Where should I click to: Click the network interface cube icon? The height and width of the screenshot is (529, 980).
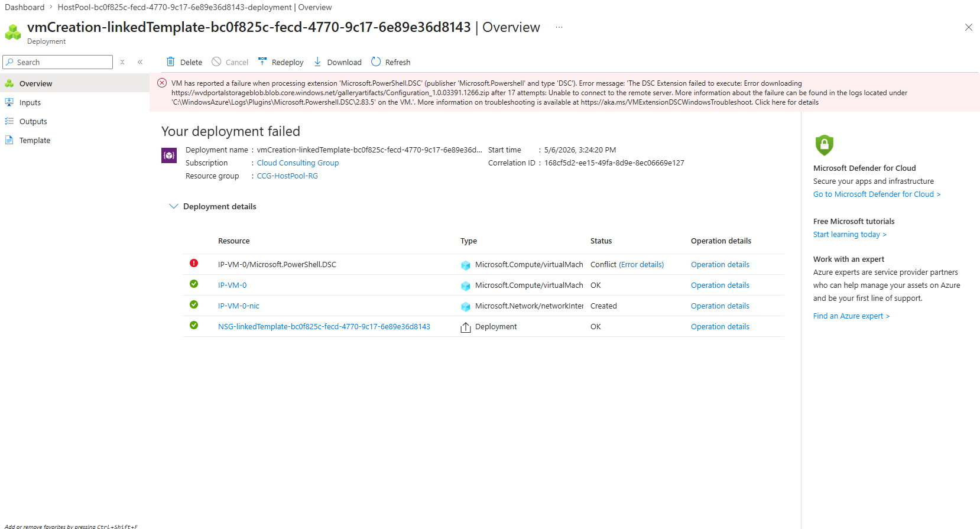coord(466,307)
